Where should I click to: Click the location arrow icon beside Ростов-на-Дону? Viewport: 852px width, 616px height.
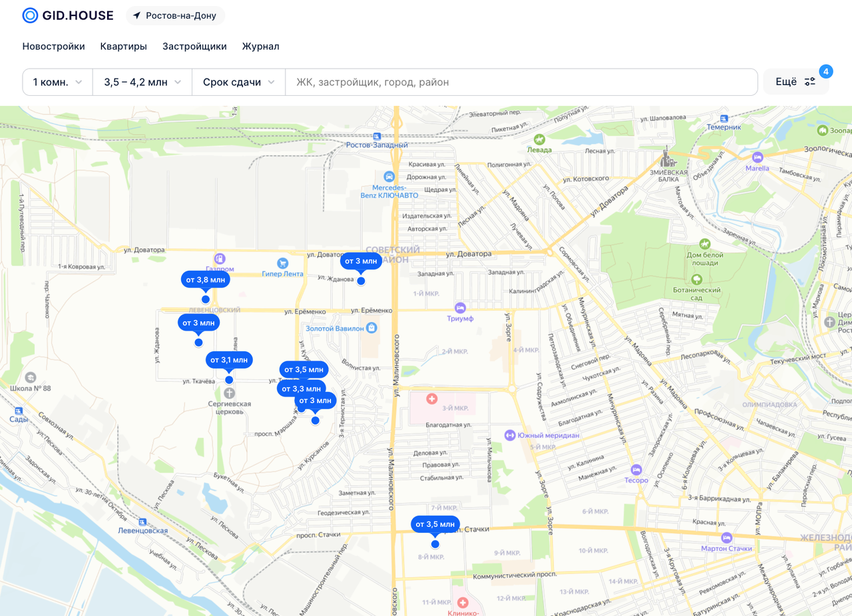click(x=137, y=15)
